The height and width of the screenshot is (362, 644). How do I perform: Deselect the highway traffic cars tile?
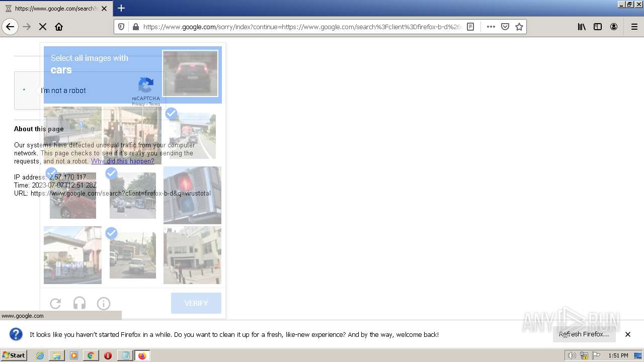(192, 135)
